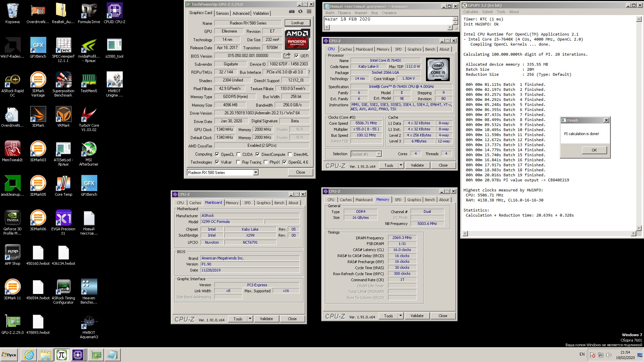
Task: Expand Tools dropdown arrow in CPU-Z Memory window
Action: click(x=400, y=316)
